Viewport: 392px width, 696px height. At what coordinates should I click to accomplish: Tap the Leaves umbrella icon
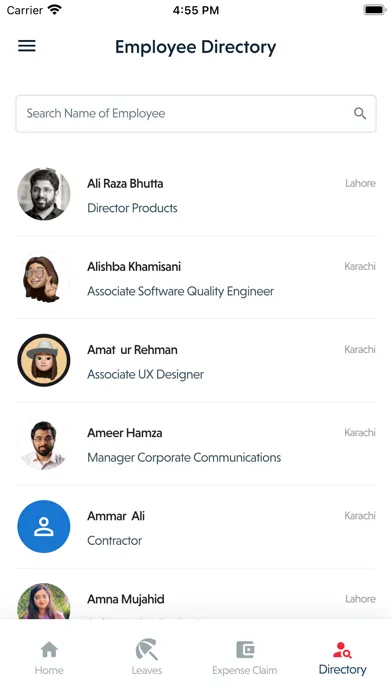coord(147,649)
